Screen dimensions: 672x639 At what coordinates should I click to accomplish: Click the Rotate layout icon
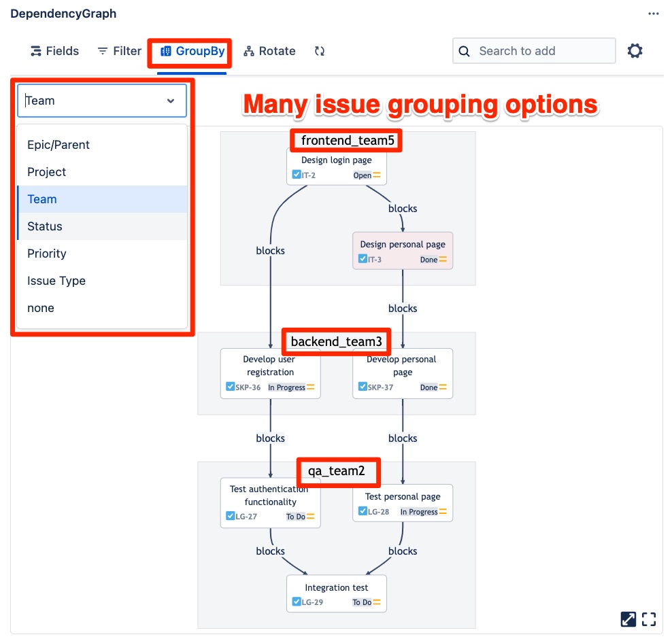tap(249, 51)
